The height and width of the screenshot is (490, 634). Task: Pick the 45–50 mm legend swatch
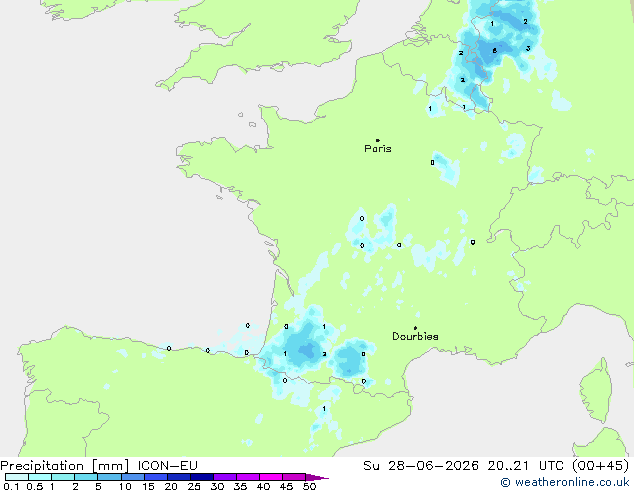(x=294, y=477)
